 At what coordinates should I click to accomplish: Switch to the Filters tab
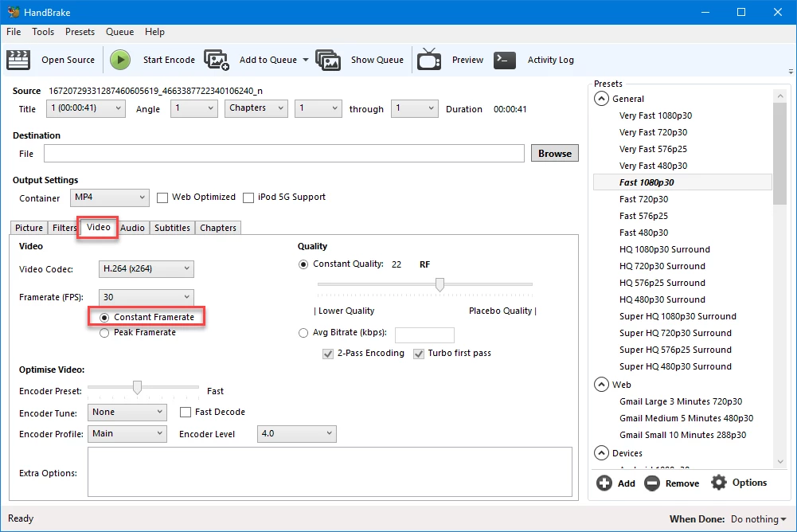(64, 228)
